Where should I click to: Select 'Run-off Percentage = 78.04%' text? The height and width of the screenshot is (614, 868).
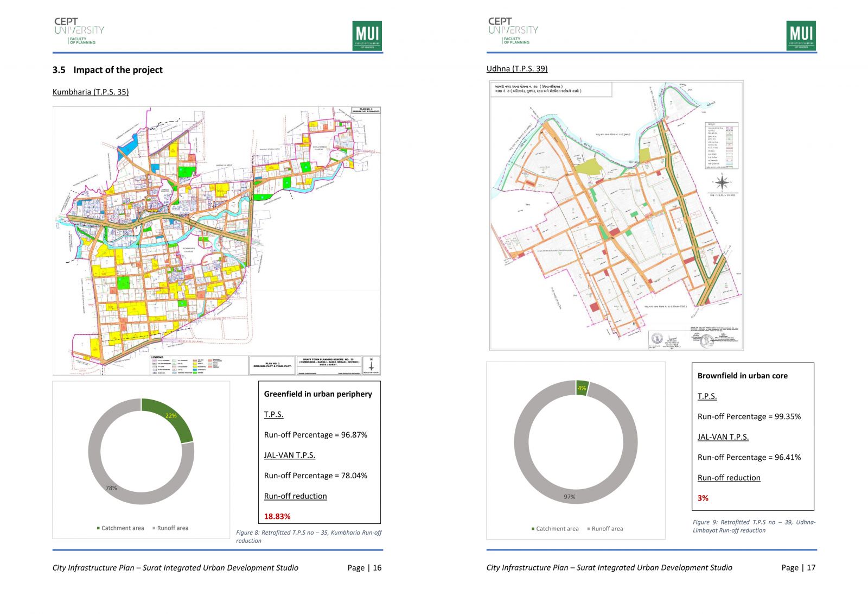316,476
